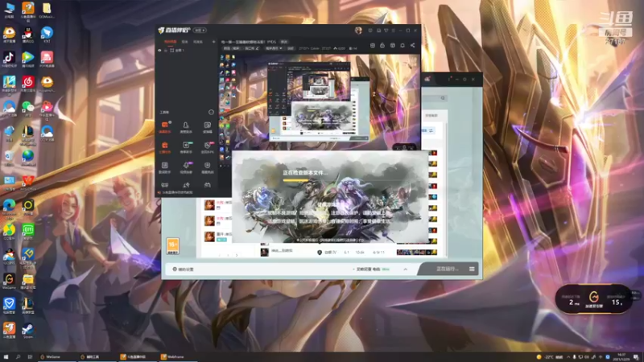Click the bell notification icon in streaming toolbar
Viewport: 644px width, 362px height.
tap(402, 45)
